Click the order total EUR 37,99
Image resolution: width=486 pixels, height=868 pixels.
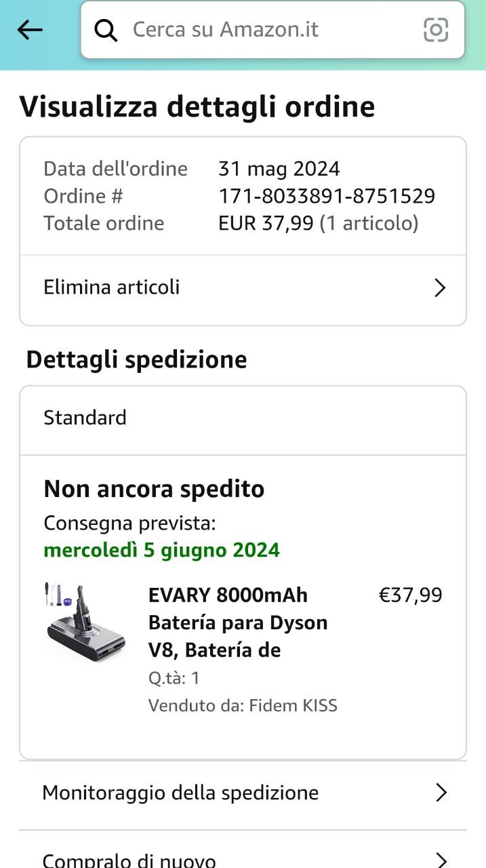266,224
